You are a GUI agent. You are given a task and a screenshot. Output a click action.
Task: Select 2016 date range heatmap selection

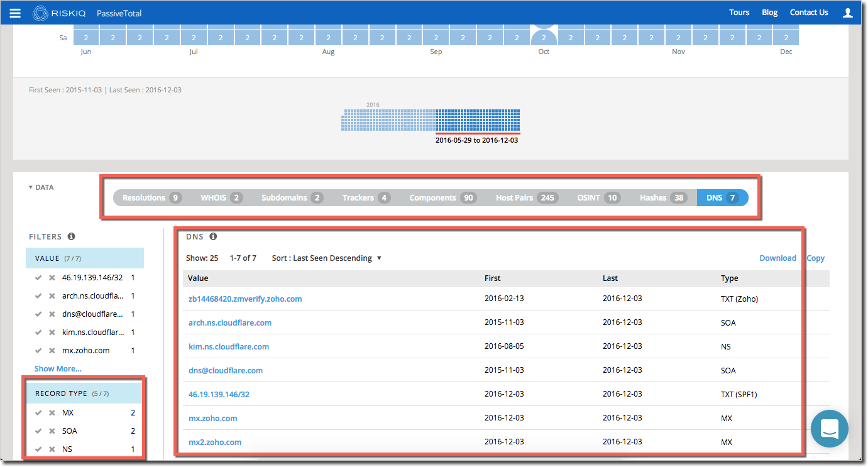pos(477,119)
